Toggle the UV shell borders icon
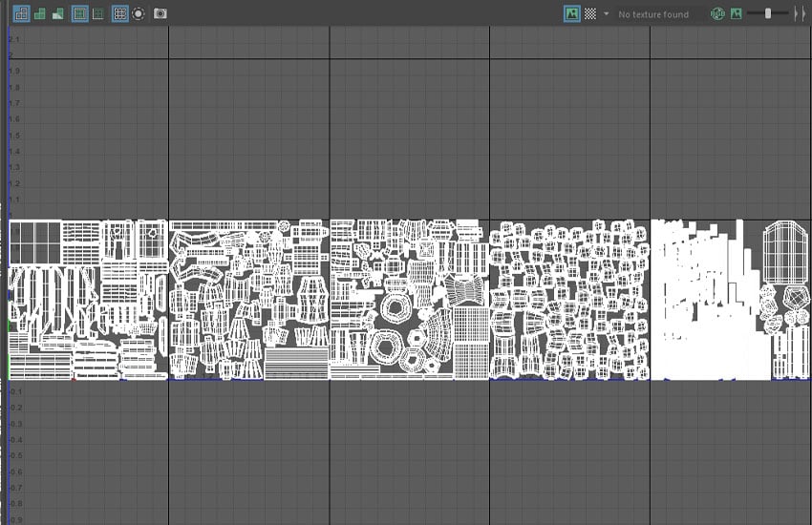The width and height of the screenshot is (812, 525). pos(98,14)
